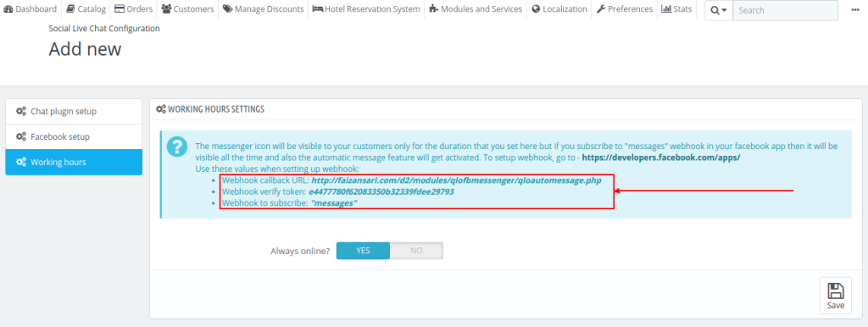Click the Working Hours Settings panel title
This screenshot has height=327, width=868.
pyautogui.click(x=216, y=109)
